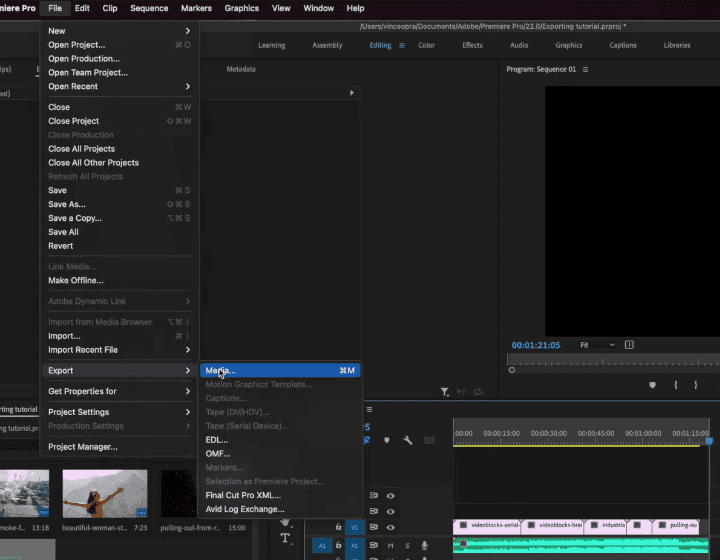Viewport: 720px width, 560px height.
Task: Open the Fit zoom level dropdown
Action: [597, 345]
